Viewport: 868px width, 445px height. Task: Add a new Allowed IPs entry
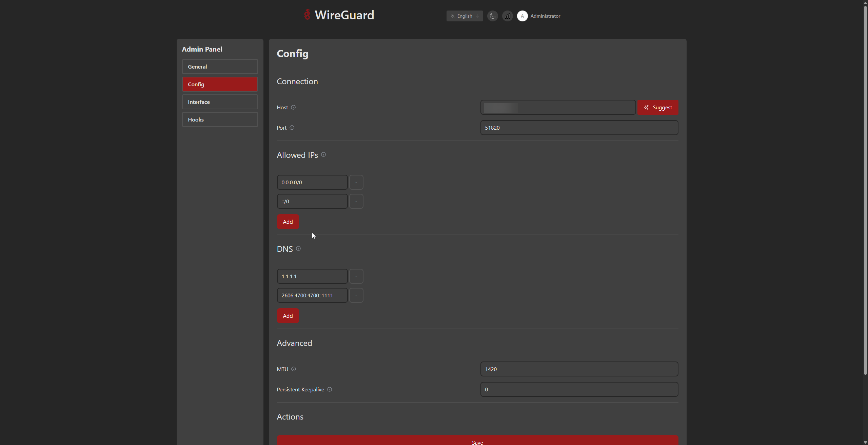288,222
